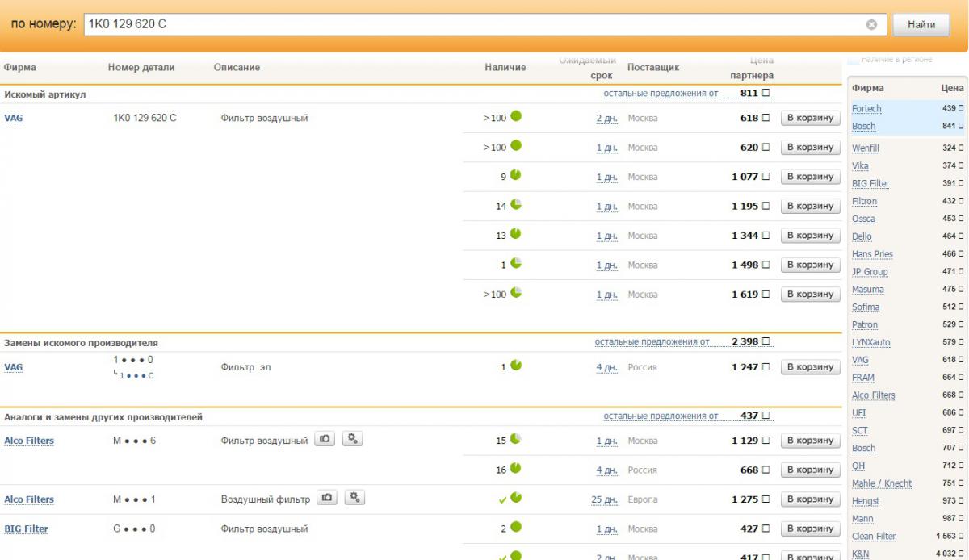Add the 427 BIG Filter offer to cart
Image resolution: width=969 pixels, height=560 pixels.
(x=810, y=529)
